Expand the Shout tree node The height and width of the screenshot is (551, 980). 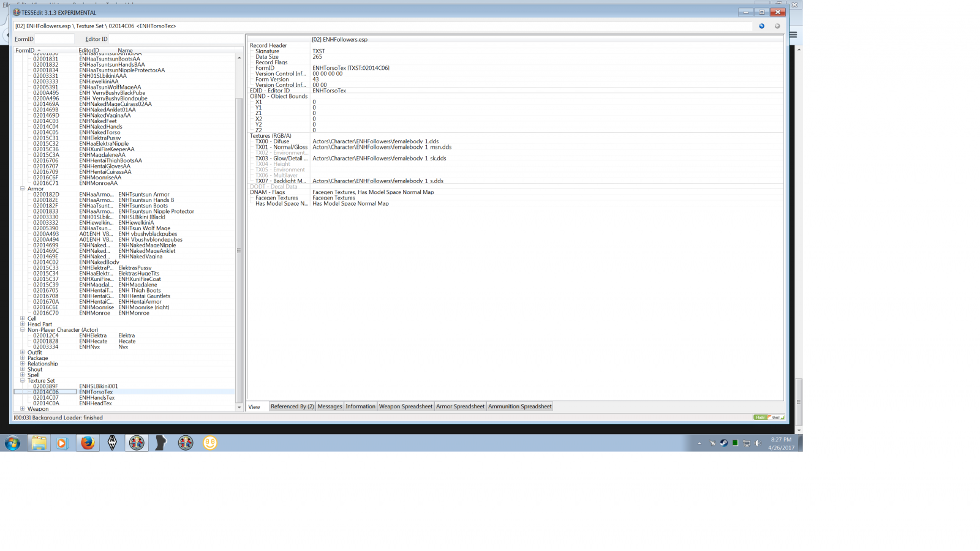23,369
